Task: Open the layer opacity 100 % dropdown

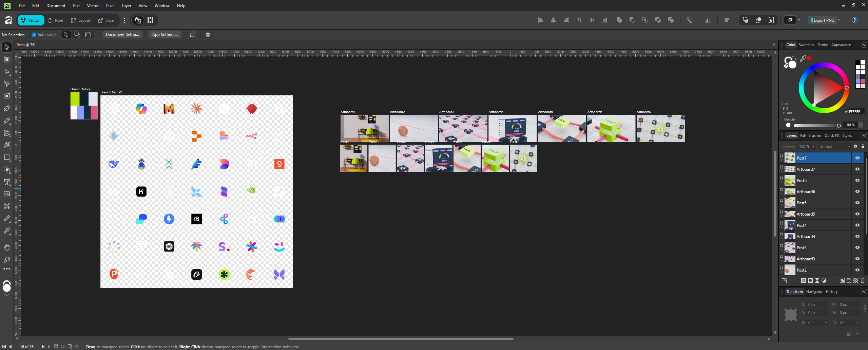Action: 813,147
